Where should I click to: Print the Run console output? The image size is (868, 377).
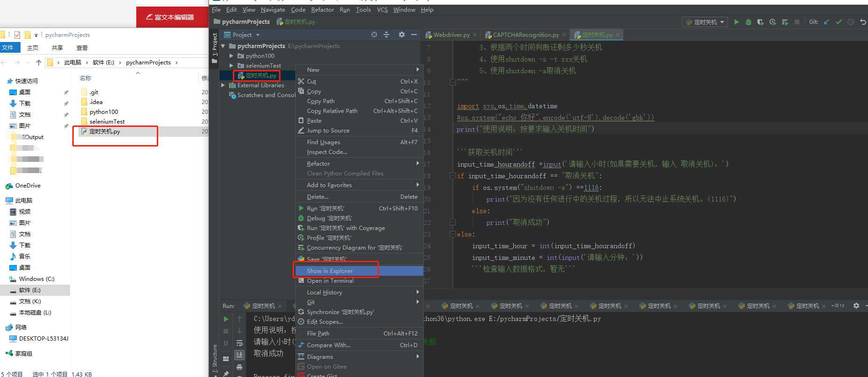239,367
